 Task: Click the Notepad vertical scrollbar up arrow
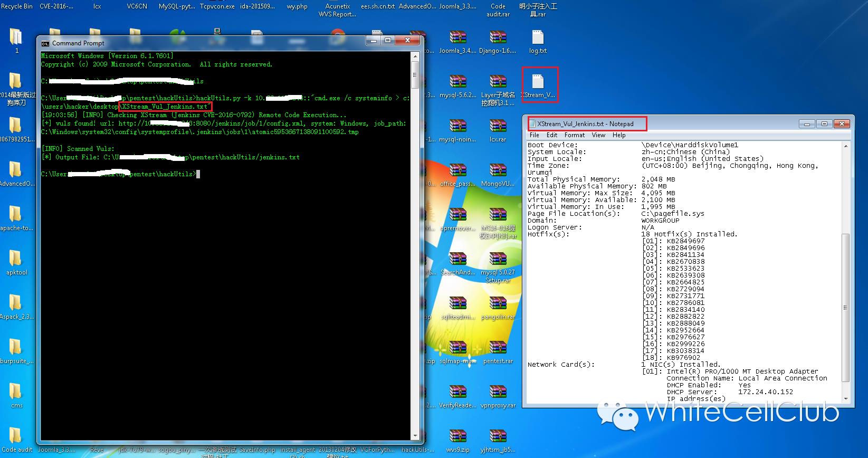pos(845,146)
